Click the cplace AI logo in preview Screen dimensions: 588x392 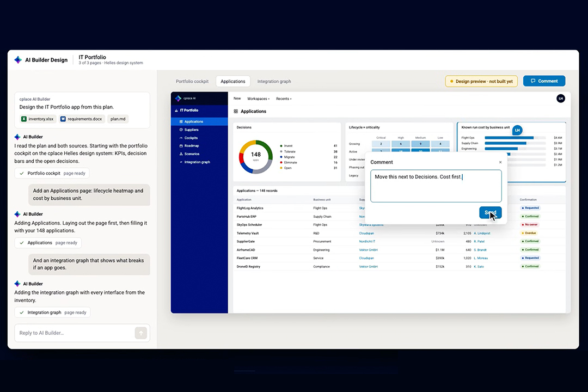179,99
